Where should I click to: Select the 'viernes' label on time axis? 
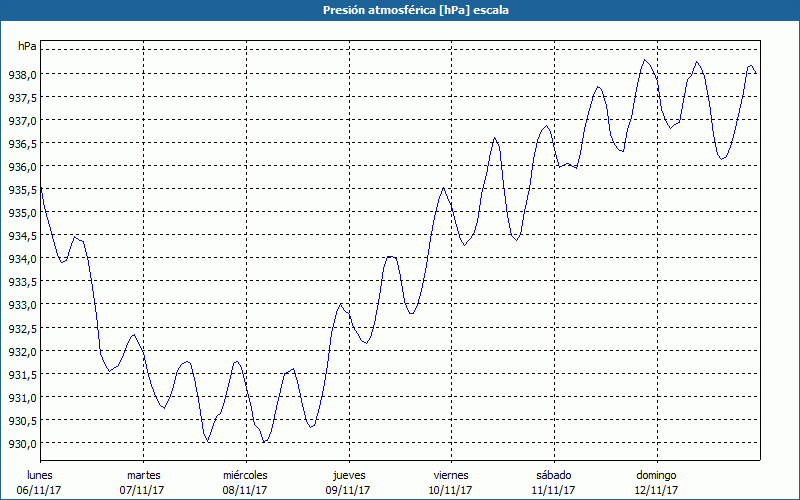(451, 475)
